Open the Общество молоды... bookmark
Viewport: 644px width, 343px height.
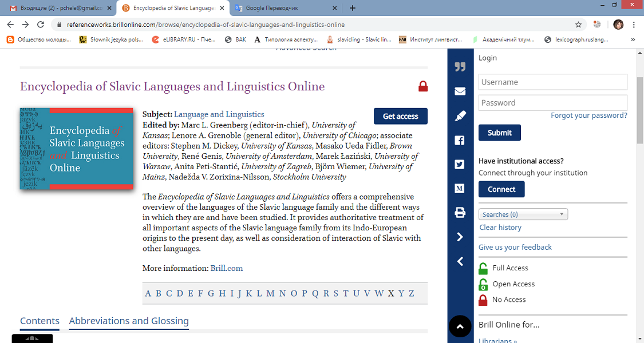click(x=39, y=40)
